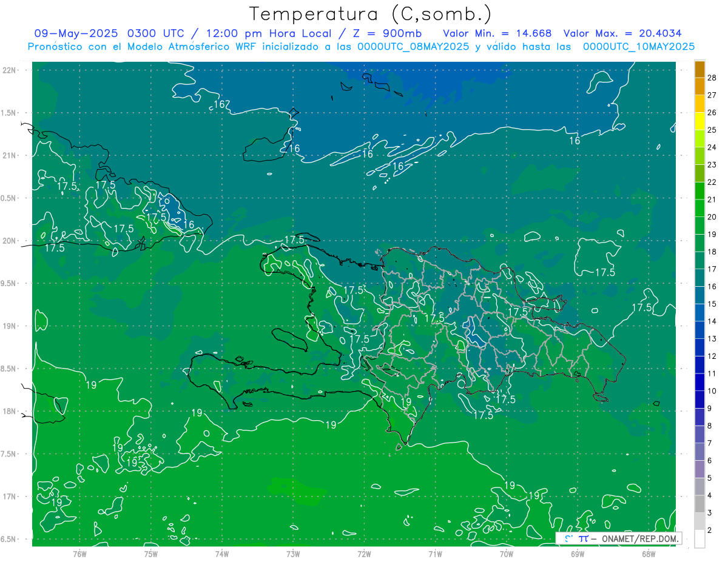Click the 76W longitude axis label
Screen dimensions: 728x562
tap(80, 554)
